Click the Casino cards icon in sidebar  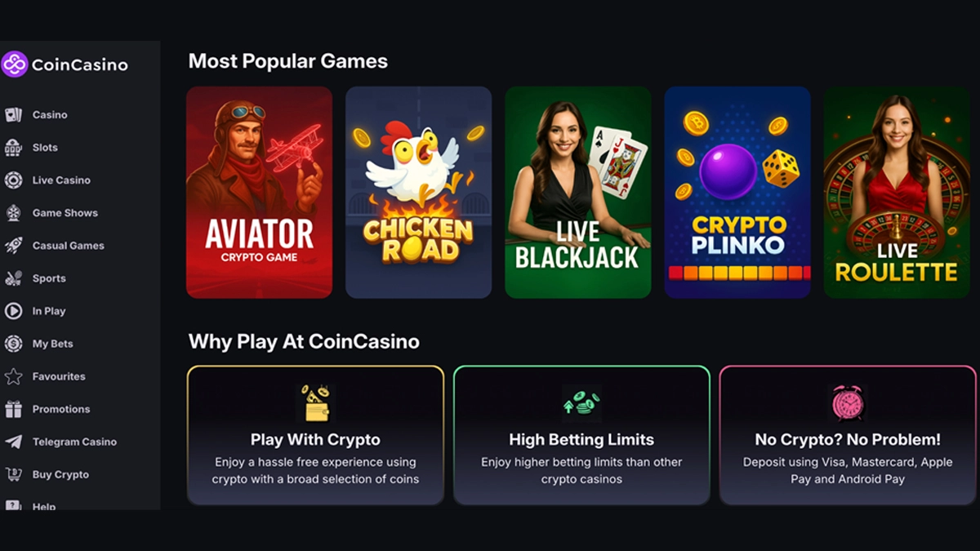click(13, 115)
